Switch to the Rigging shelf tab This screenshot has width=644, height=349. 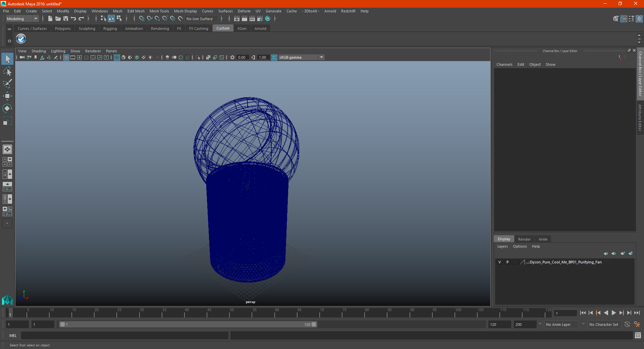coord(110,29)
